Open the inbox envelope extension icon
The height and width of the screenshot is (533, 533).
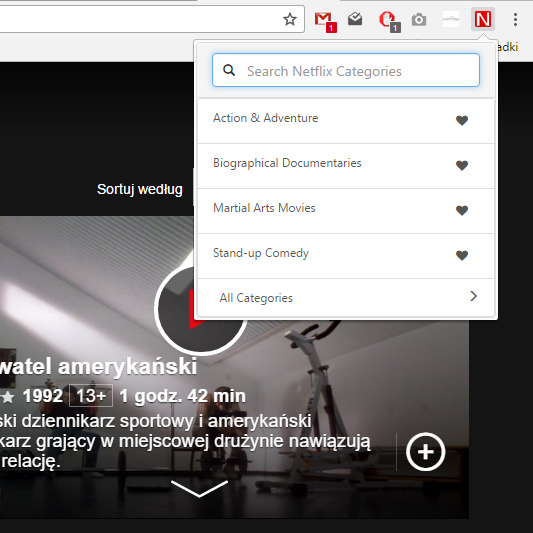(x=355, y=19)
